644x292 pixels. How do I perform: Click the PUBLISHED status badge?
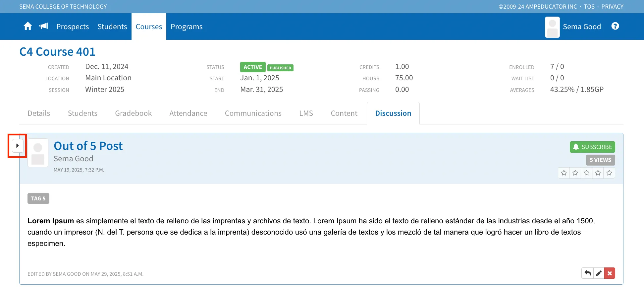coord(280,68)
